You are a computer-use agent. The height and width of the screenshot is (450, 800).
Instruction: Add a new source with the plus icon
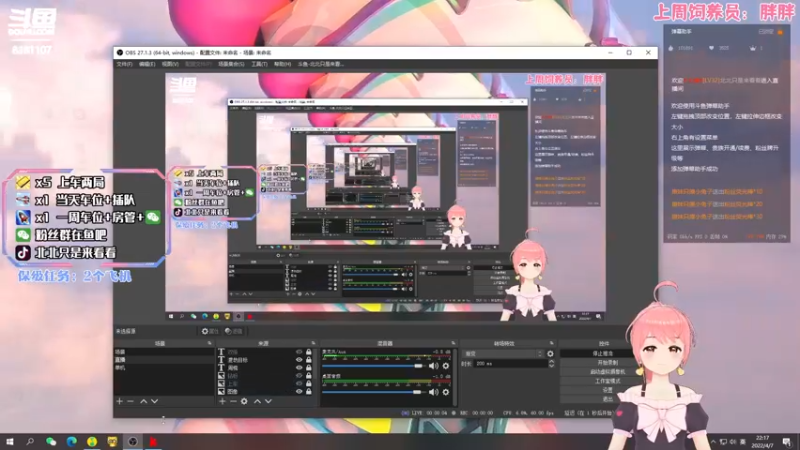pos(222,402)
